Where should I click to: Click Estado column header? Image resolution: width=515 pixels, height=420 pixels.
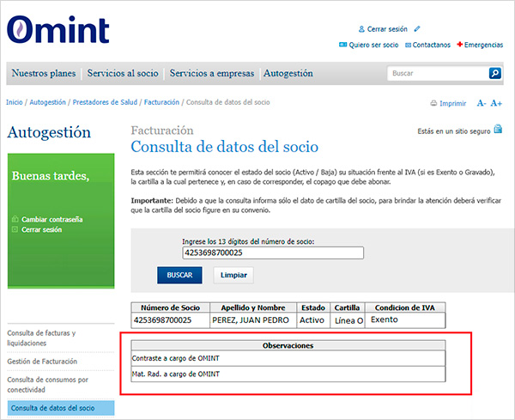pyautogui.click(x=313, y=307)
